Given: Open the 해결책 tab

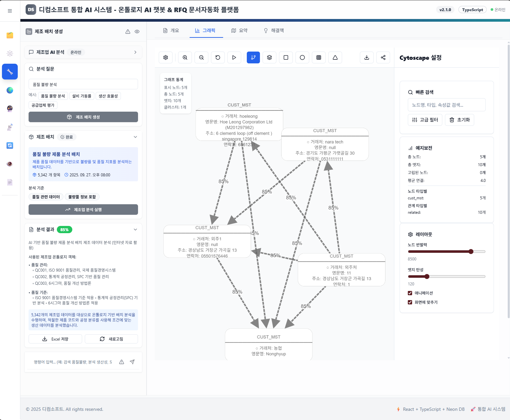Looking at the screenshot, I should [x=274, y=31].
